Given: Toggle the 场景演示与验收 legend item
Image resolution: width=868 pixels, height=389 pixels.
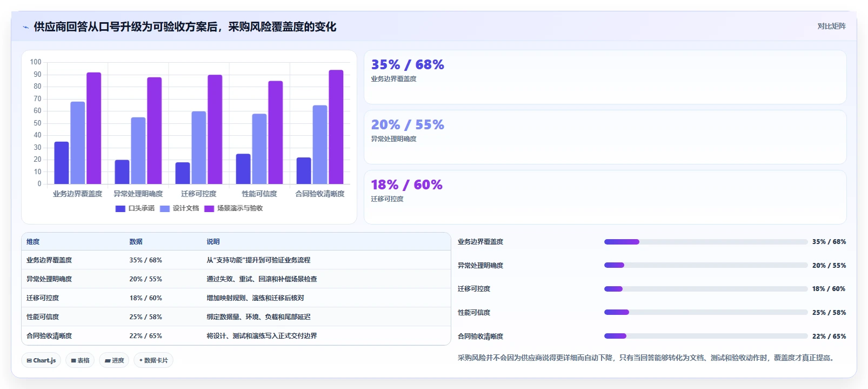Looking at the screenshot, I should point(233,208).
